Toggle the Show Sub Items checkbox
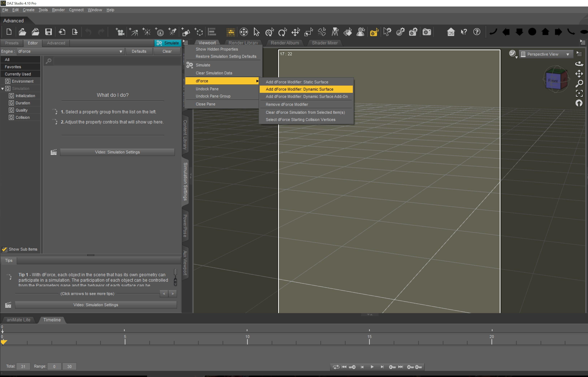The width and height of the screenshot is (588, 377). coord(4,249)
